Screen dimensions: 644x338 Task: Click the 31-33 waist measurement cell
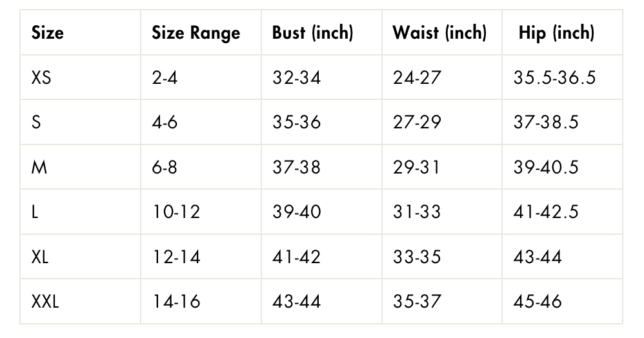coord(417,212)
